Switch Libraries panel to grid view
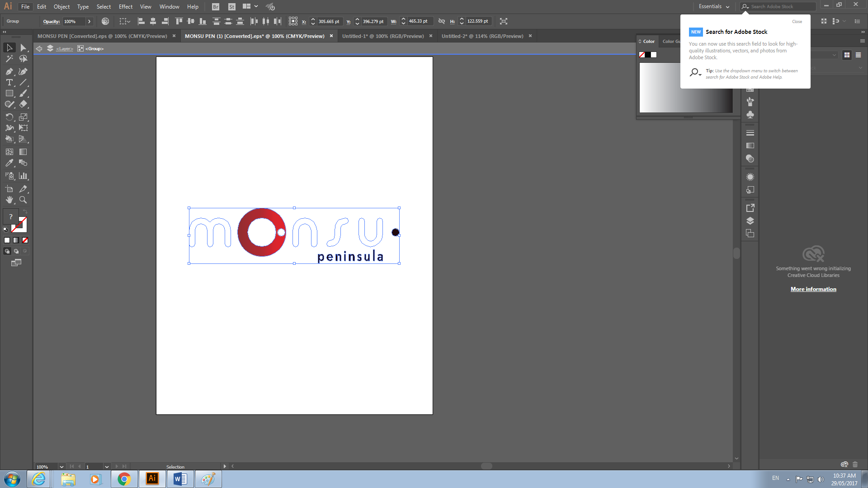The height and width of the screenshot is (488, 868). 847,55
